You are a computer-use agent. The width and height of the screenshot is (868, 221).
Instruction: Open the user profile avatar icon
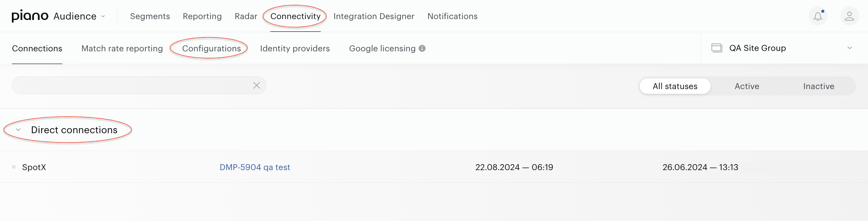pyautogui.click(x=849, y=16)
